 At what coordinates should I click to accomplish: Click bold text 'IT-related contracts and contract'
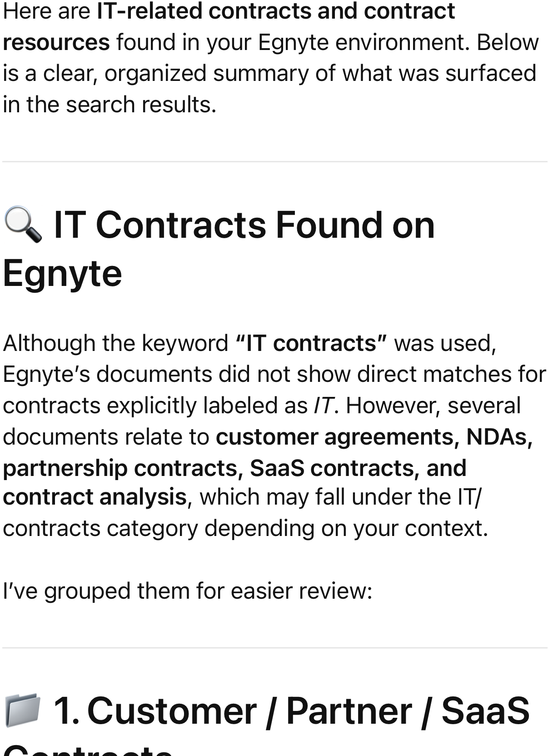(276, 11)
